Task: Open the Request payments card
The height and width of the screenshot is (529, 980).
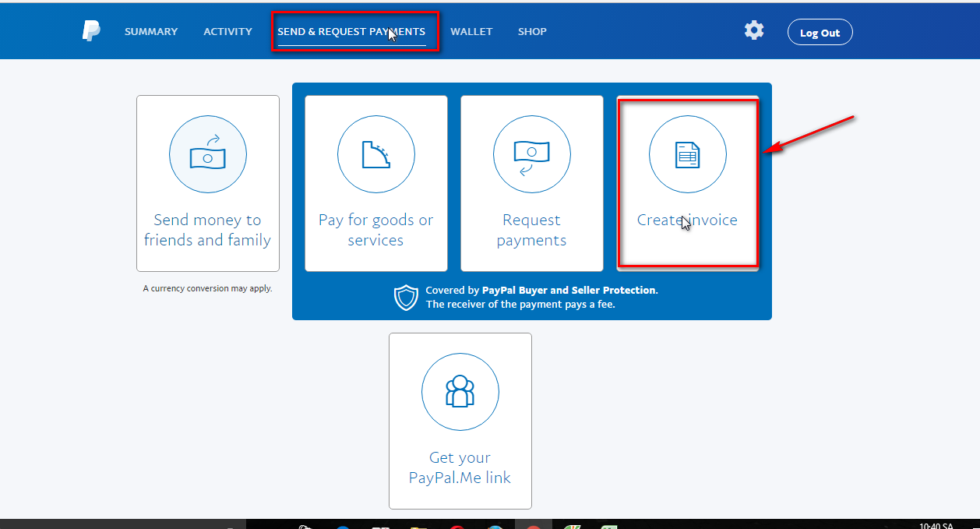Action: pyautogui.click(x=532, y=183)
